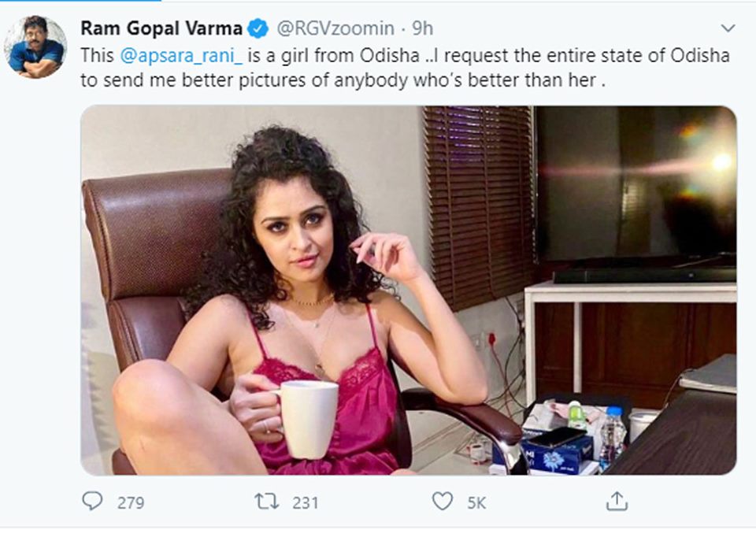
Task: Click the blue verified badge
Action: pos(258,29)
